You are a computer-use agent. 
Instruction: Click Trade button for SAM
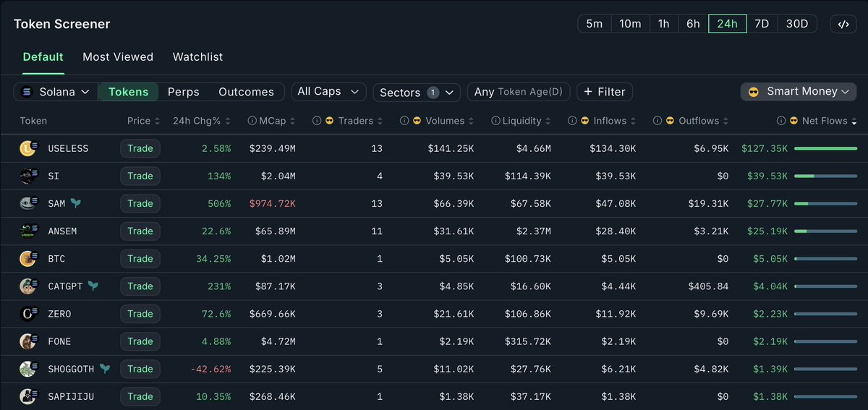point(140,203)
